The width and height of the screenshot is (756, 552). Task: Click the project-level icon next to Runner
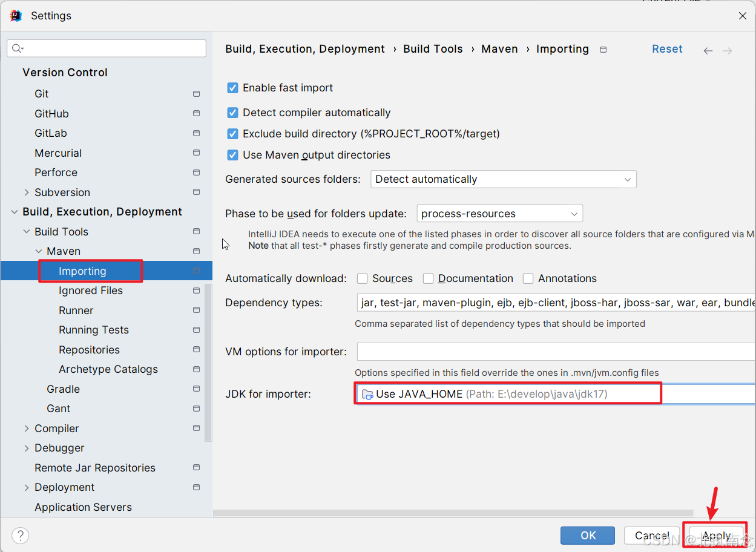[x=196, y=310]
